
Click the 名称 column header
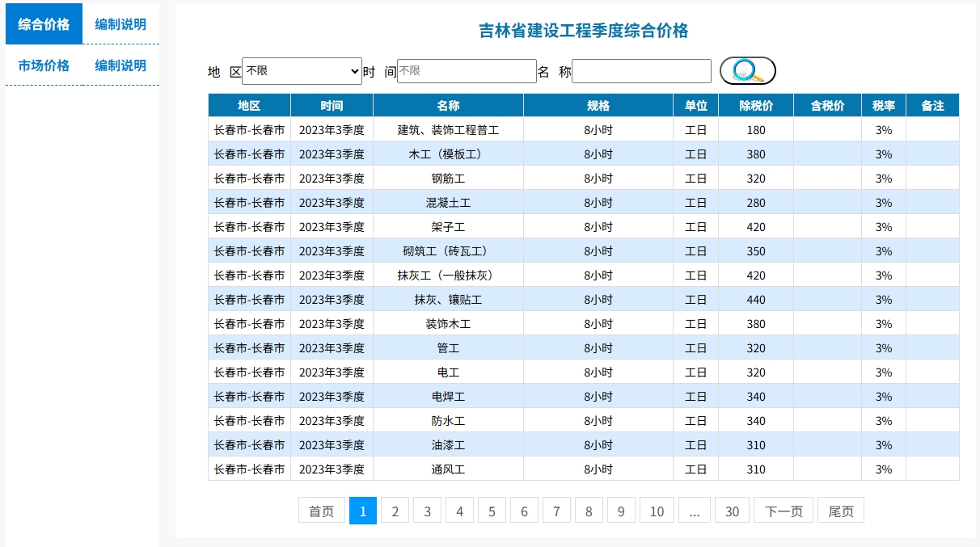(448, 106)
